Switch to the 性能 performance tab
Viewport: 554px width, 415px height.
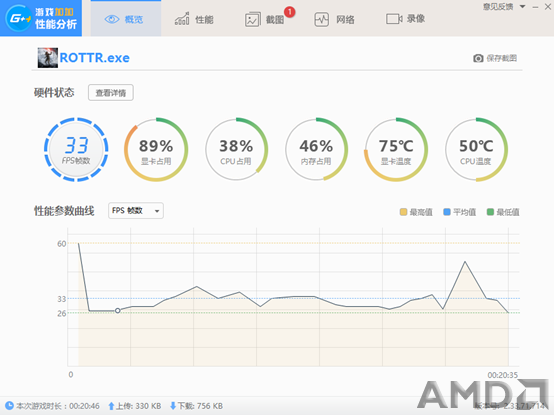click(x=194, y=19)
